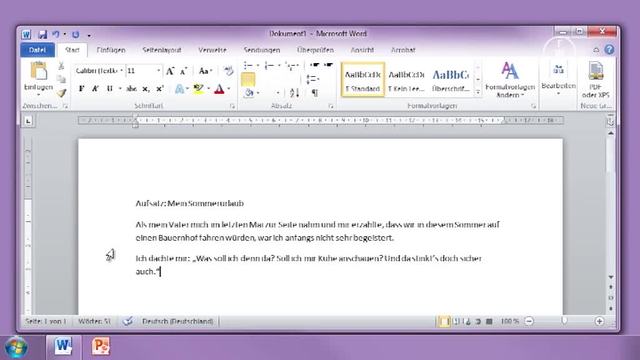Save the document with the floppy icon
Screen dimensions: 640x360
click(x=42, y=35)
